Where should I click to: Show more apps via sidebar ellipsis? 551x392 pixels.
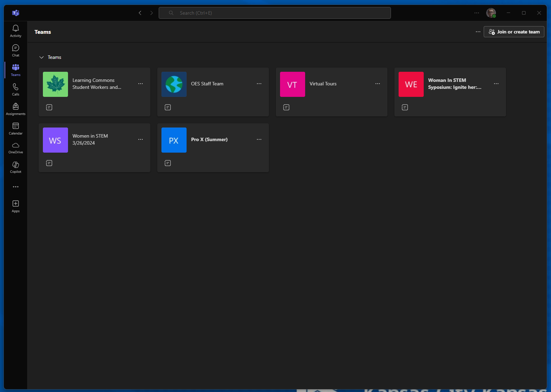(16, 187)
